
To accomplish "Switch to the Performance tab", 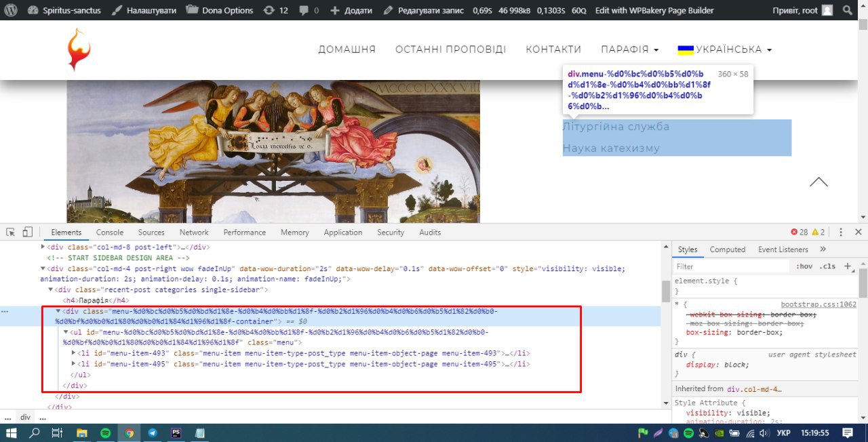I will 245,232.
